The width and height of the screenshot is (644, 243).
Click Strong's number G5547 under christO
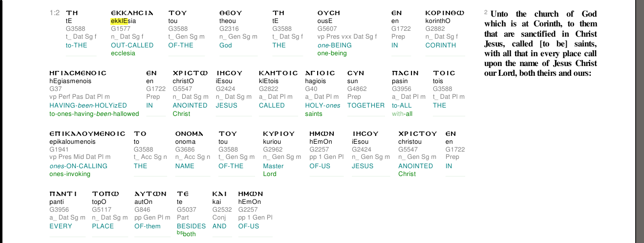182,89
